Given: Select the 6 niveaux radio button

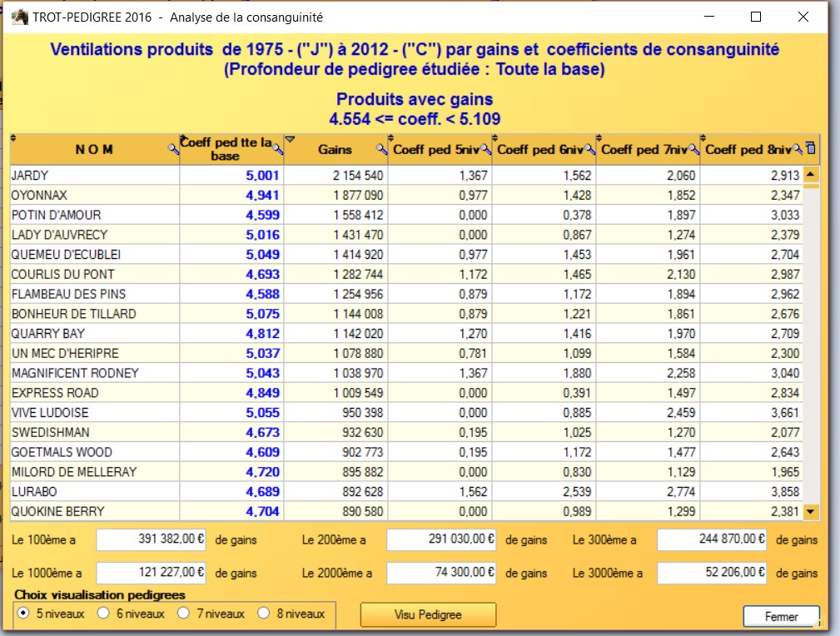Looking at the screenshot, I should (103, 613).
